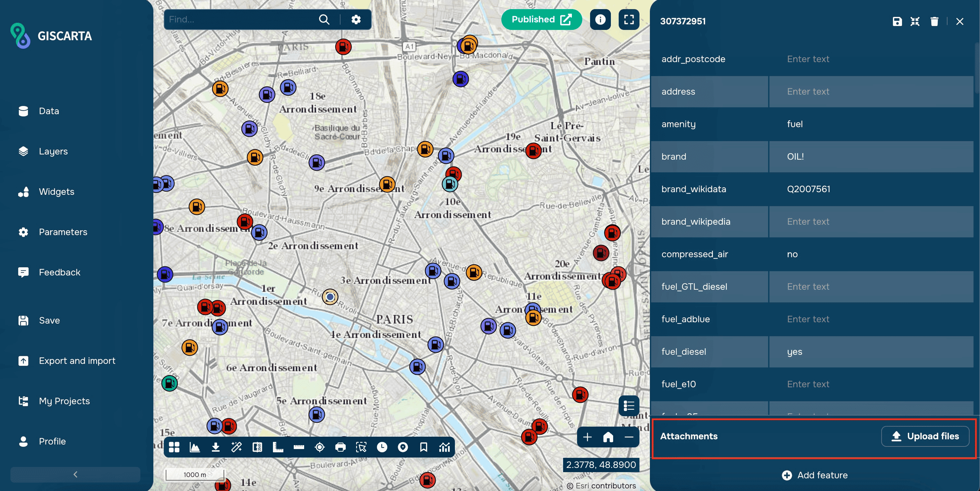980x491 pixels.
Task: Open search settings gear next to Find
Action: (356, 20)
